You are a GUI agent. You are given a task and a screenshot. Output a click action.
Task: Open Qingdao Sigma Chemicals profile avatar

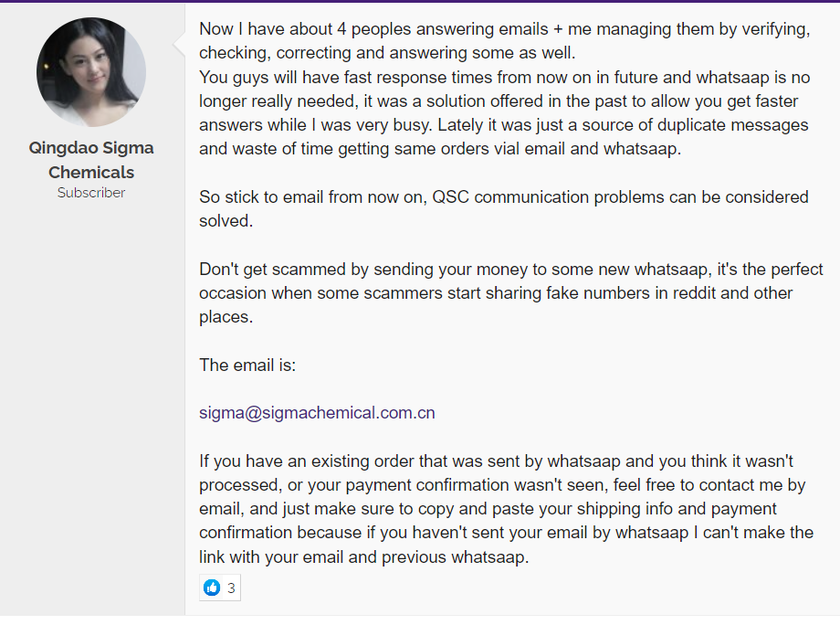click(x=91, y=72)
